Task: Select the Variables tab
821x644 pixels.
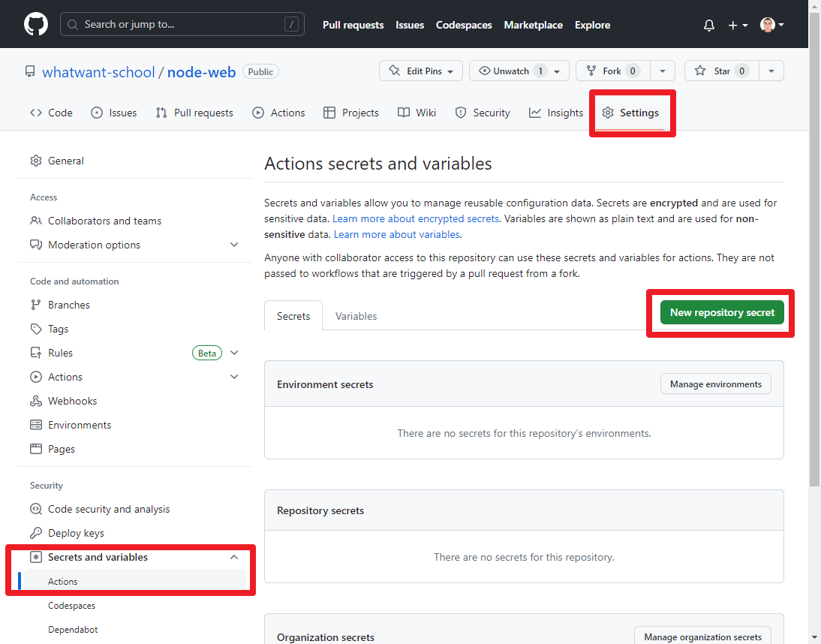Action: 356,316
